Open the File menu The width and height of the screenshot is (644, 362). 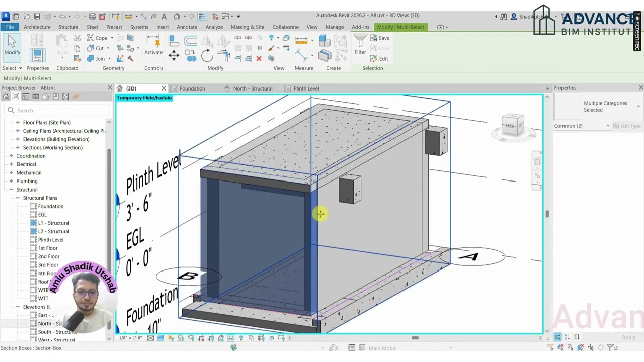[x=10, y=27]
